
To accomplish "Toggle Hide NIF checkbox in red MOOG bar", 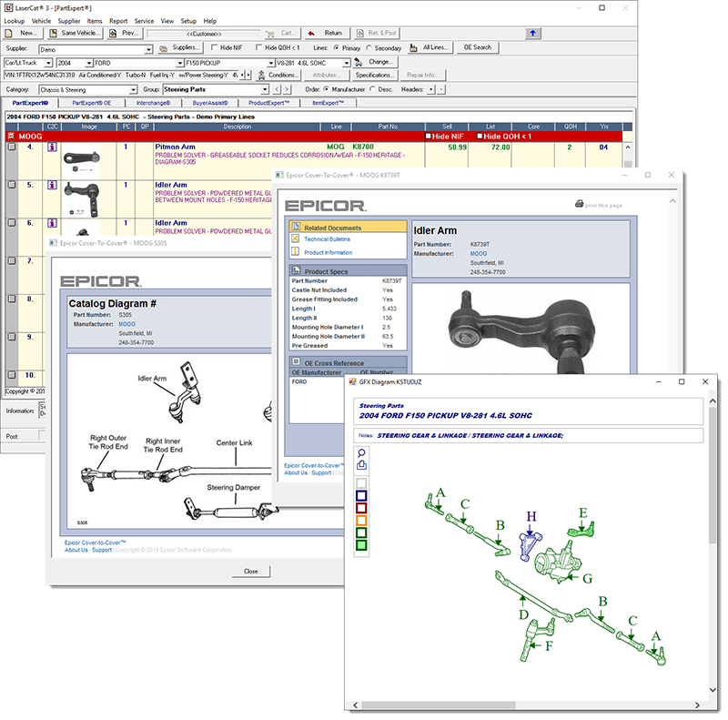I will pyautogui.click(x=429, y=137).
